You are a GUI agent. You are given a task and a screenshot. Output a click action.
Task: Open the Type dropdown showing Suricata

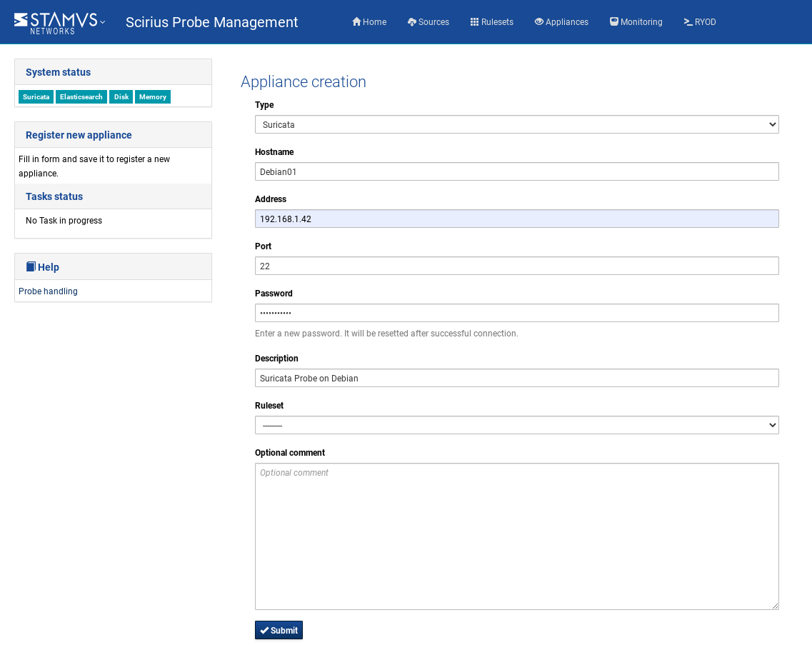pos(516,124)
